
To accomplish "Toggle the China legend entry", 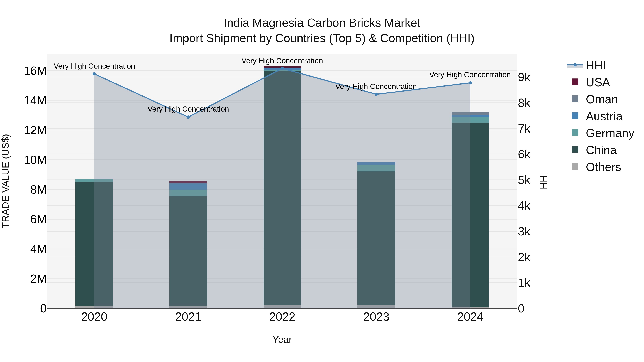I will (x=594, y=150).
